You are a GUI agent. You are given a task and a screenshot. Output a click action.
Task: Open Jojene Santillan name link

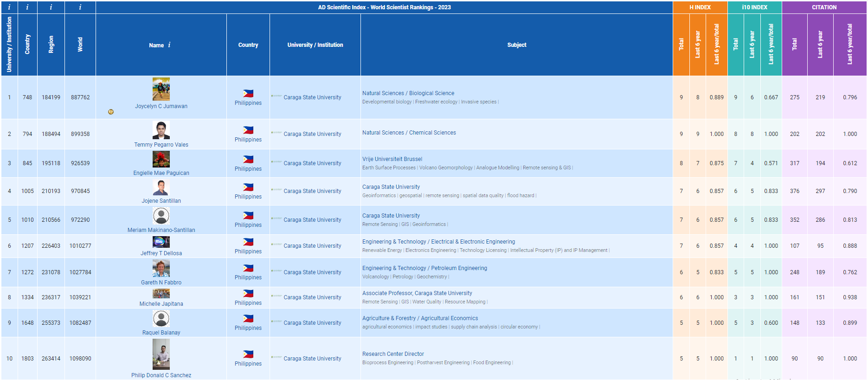point(161,201)
